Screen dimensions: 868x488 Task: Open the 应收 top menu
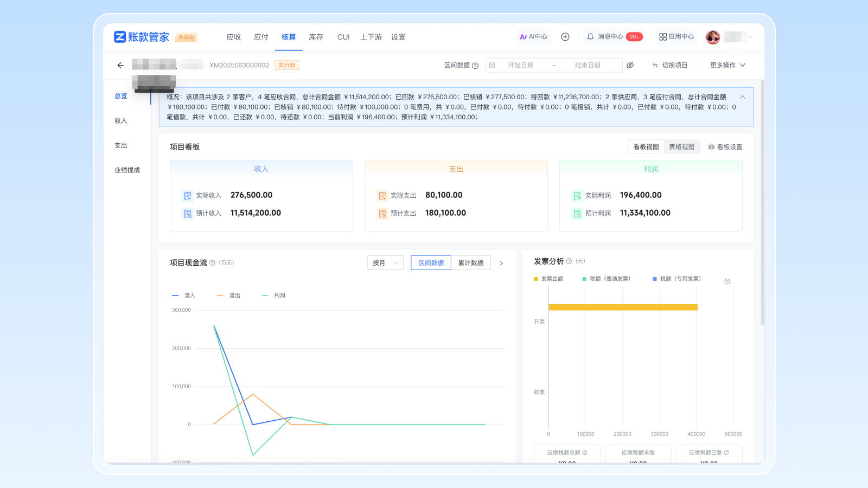234,37
